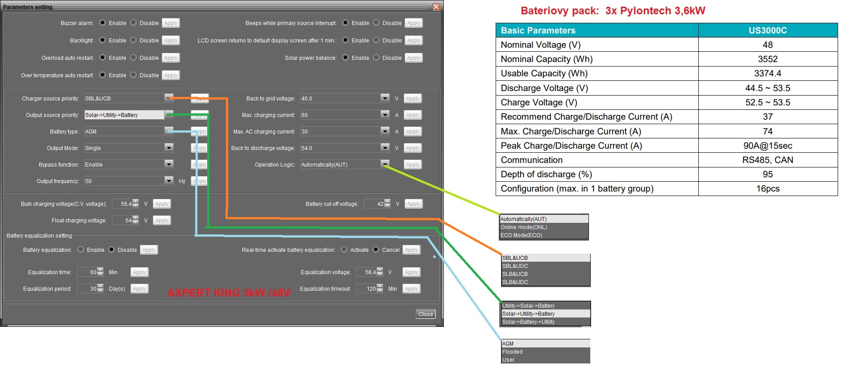Open the Back to grid voltage dropdown

[x=385, y=98]
